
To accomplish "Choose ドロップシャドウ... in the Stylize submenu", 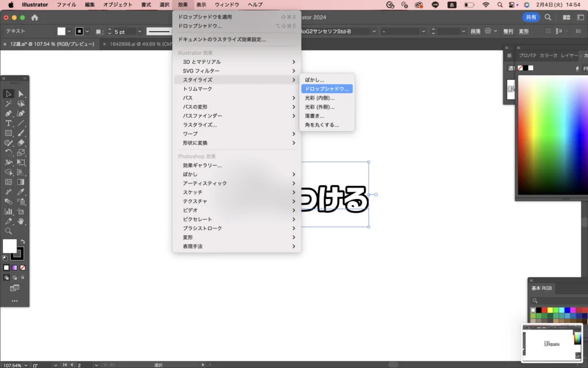I will pyautogui.click(x=326, y=89).
